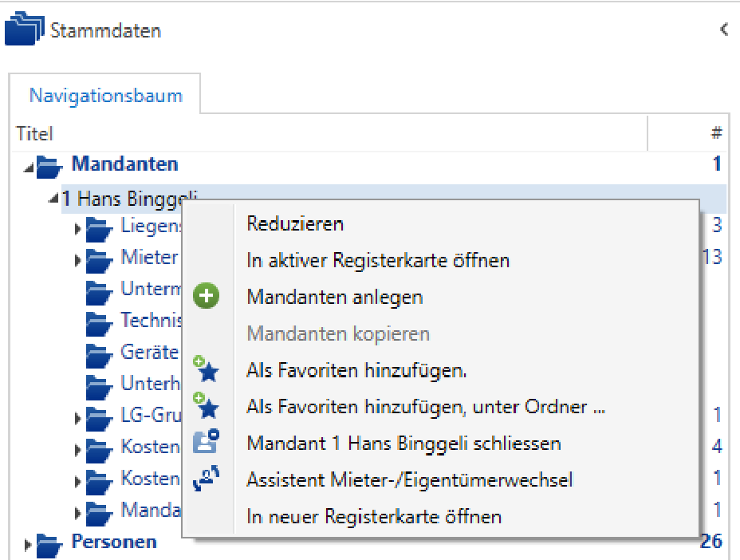Select the Mieter tree entry
The width and height of the screenshot is (740, 560).
pyautogui.click(x=150, y=257)
